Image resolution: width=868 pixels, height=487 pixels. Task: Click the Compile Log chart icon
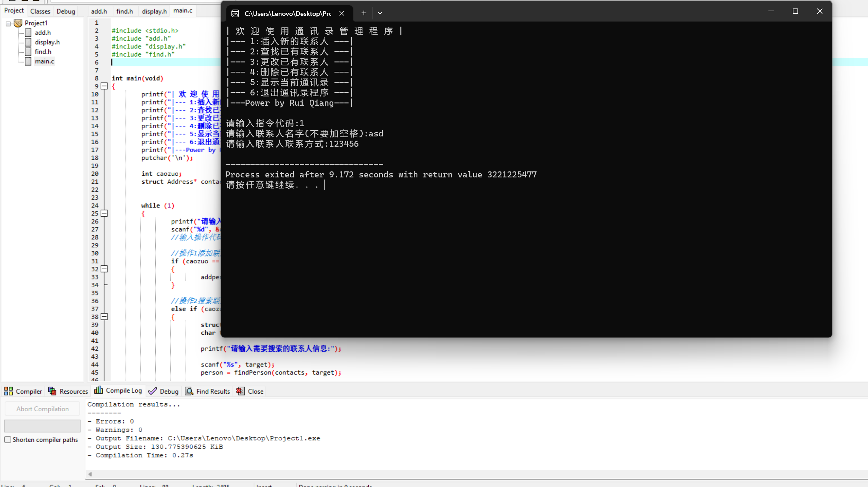(x=99, y=390)
